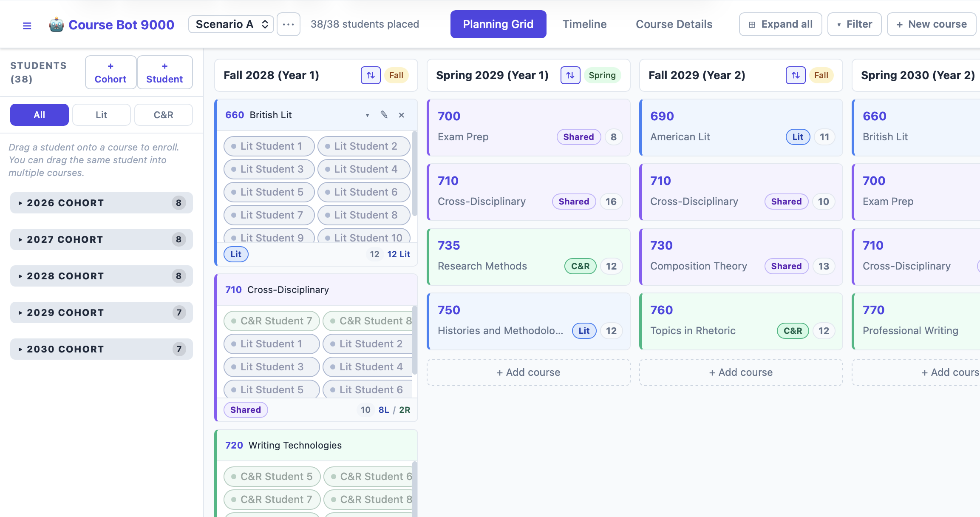The height and width of the screenshot is (517, 980).
Task: Select the Lit student filter
Action: (101, 115)
